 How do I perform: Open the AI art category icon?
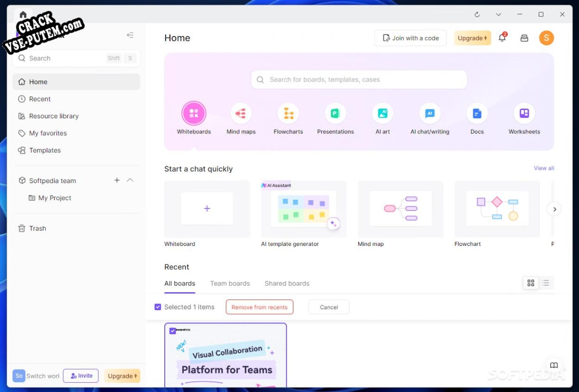pos(383,114)
